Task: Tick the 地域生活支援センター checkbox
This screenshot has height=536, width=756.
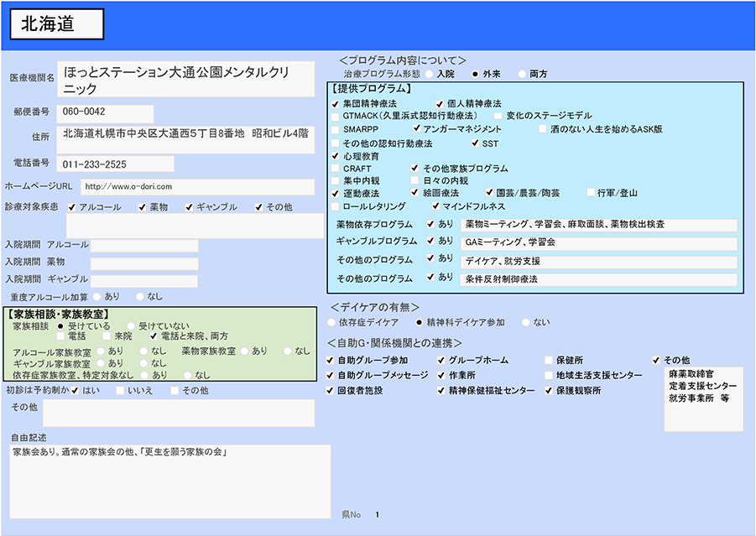Action: click(549, 375)
